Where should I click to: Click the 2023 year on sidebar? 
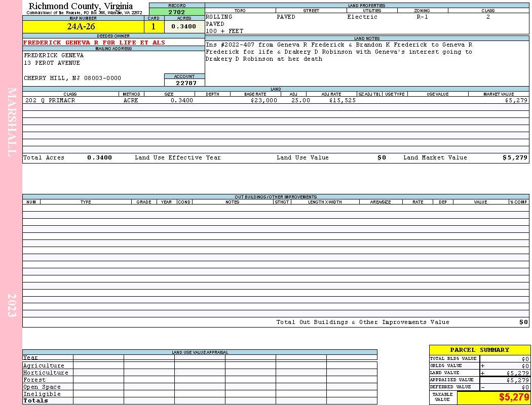point(12,305)
